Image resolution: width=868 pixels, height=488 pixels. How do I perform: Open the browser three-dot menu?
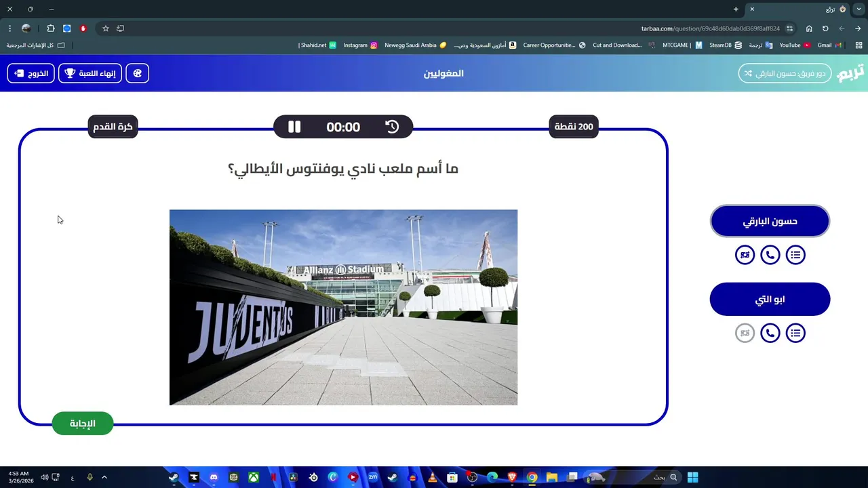pos(9,28)
